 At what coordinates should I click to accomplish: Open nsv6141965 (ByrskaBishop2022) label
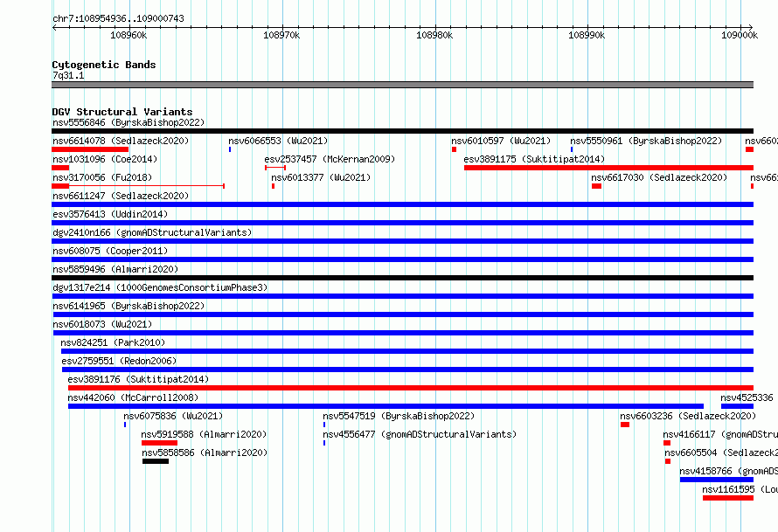pyautogui.click(x=129, y=306)
